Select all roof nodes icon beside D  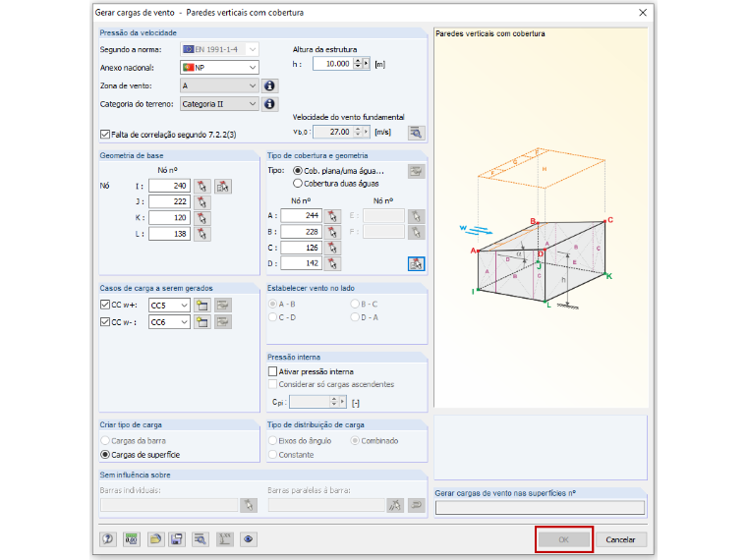click(x=417, y=263)
